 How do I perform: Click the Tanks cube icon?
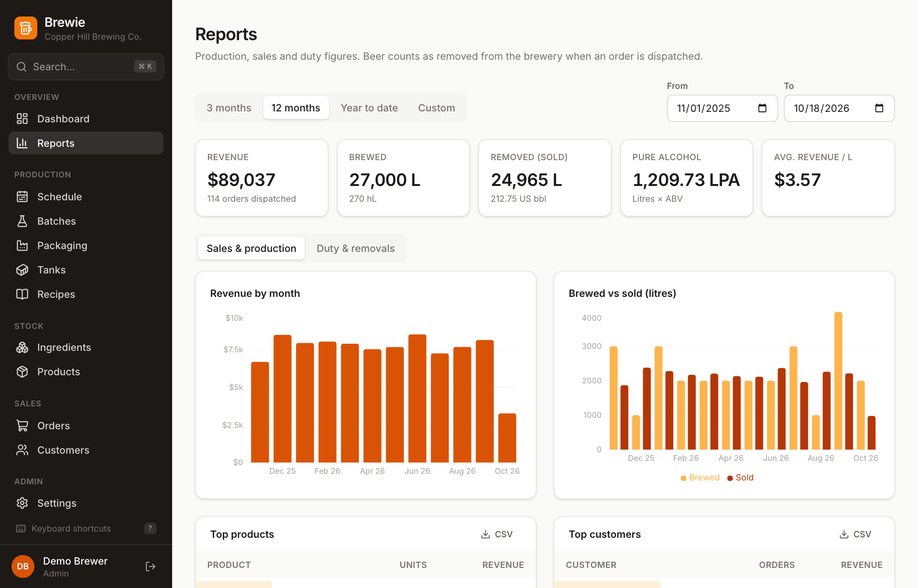22,270
